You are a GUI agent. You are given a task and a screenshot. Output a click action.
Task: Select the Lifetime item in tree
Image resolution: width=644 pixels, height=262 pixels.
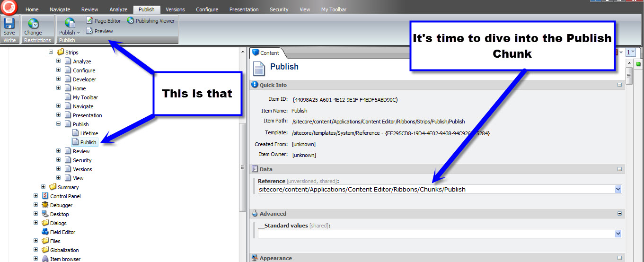pyautogui.click(x=89, y=133)
